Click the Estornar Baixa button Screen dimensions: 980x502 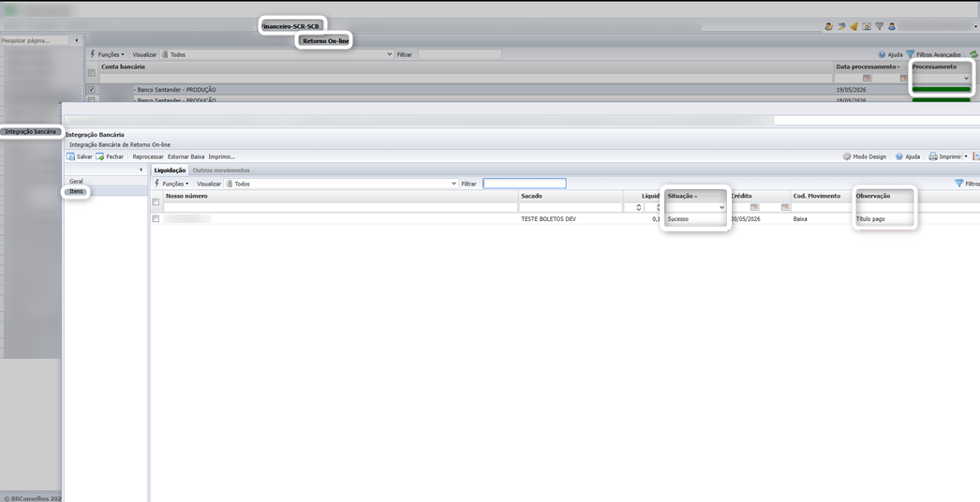(x=186, y=157)
